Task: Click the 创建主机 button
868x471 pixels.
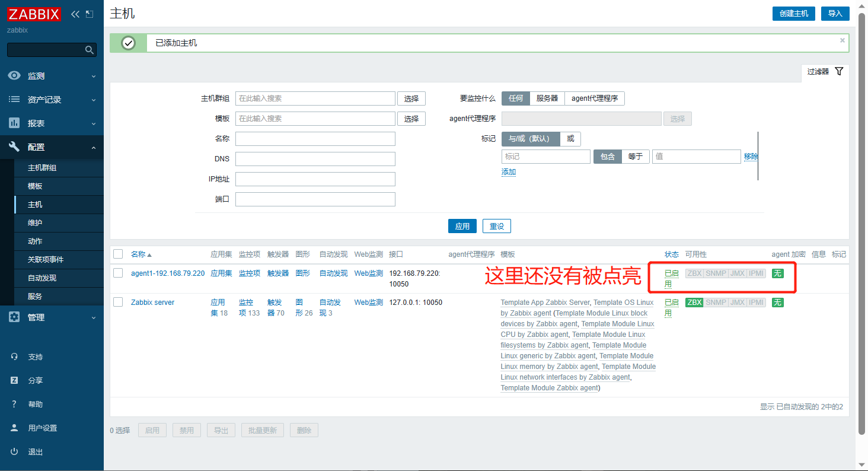Action: 794,14
